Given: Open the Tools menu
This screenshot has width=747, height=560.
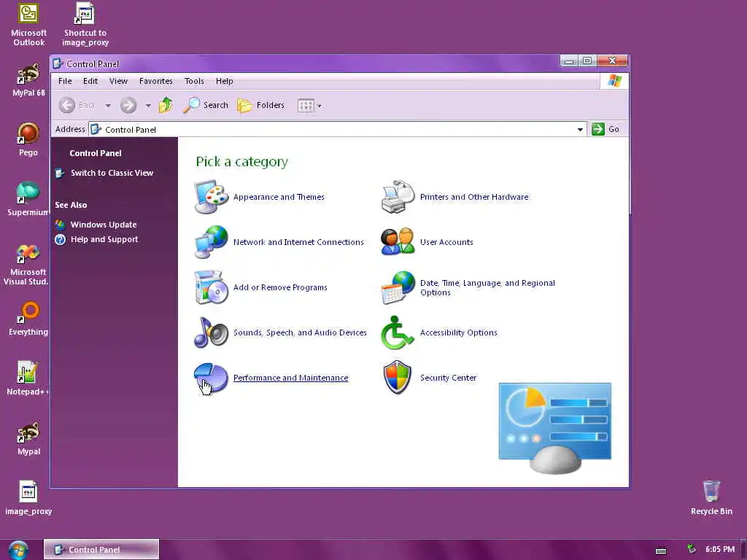Looking at the screenshot, I should 194,81.
